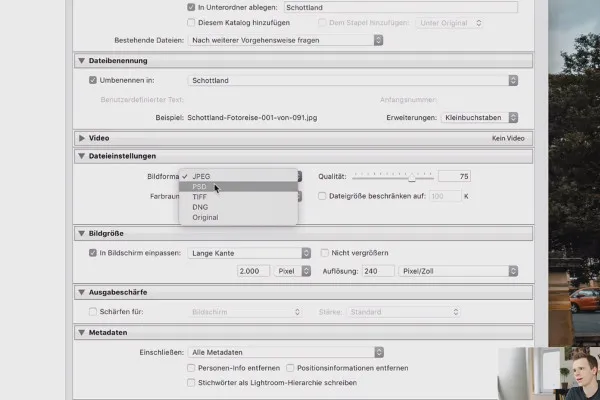Click the Qualität slider handle
This screenshot has width=600, height=400.
click(x=412, y=178)
